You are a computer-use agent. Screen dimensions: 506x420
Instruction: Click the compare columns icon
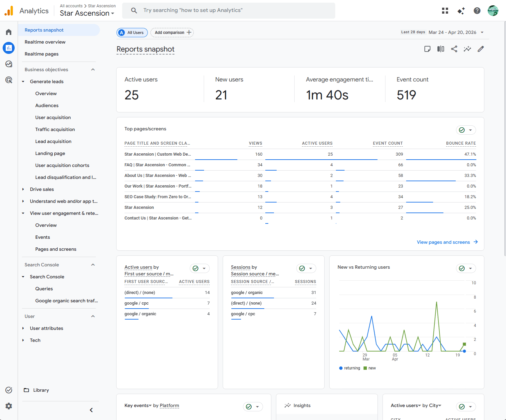pyautogui.click(x=441, y=49)
